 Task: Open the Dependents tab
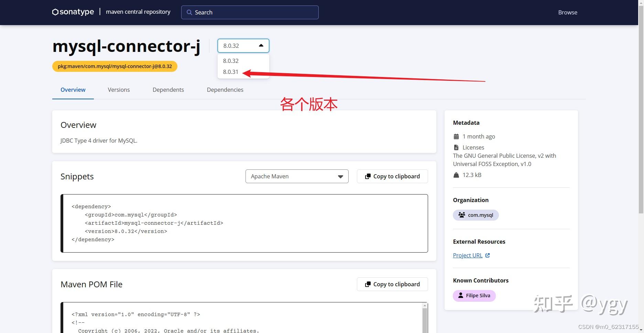(168, 90)
